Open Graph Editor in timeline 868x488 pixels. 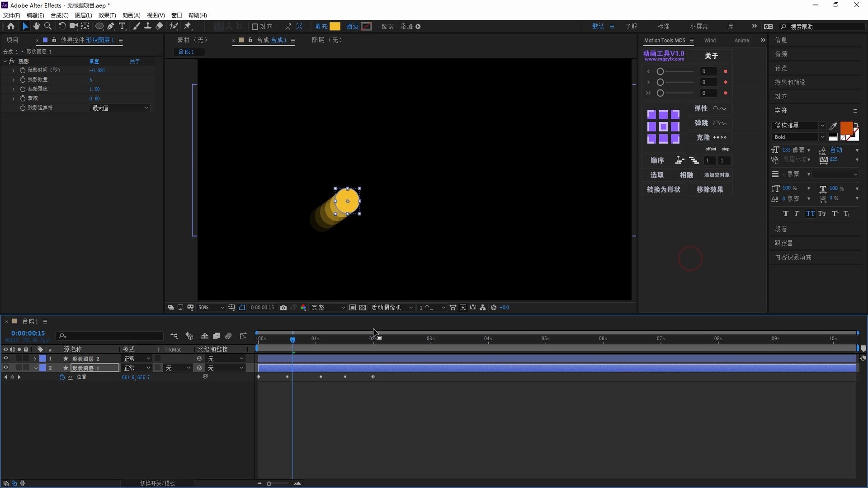(x=244, y=336)
